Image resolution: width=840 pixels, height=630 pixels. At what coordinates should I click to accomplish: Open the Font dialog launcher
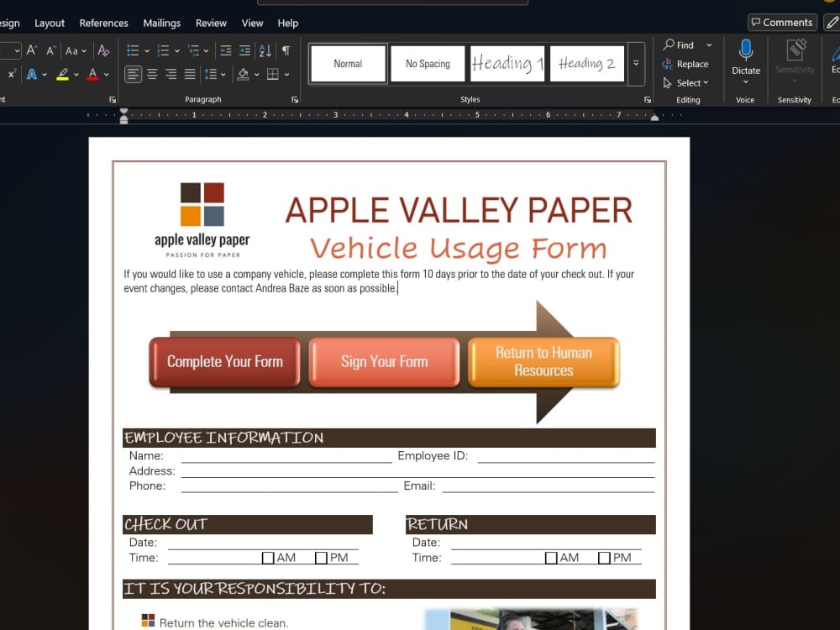[113, 100]
